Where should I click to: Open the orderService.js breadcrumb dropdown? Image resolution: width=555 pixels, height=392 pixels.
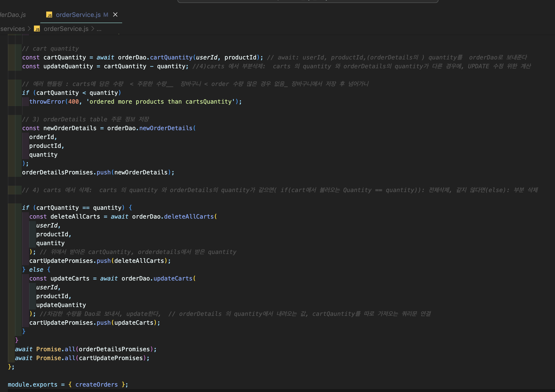[x=66, y=29]
